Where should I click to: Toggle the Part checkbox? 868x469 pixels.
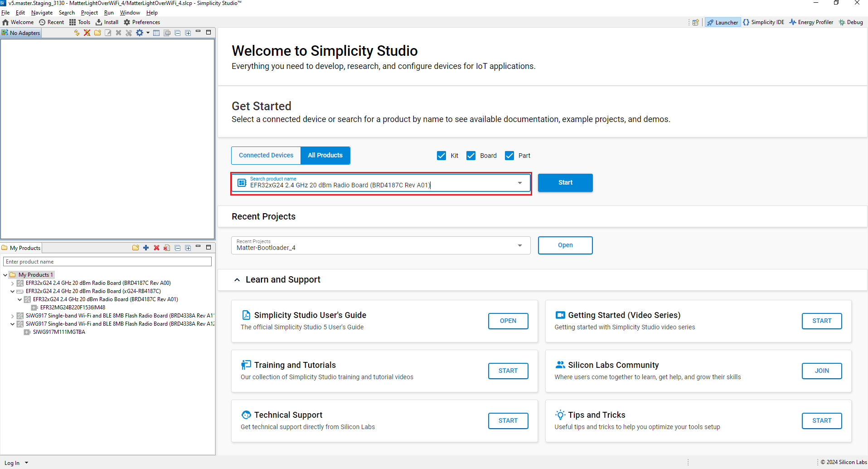coord(509,156)
